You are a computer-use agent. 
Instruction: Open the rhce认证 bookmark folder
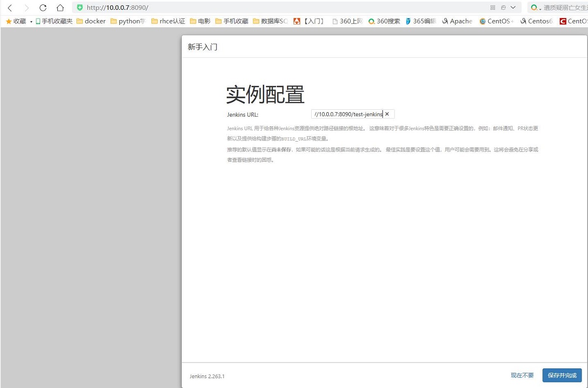(x=168, y=21)
